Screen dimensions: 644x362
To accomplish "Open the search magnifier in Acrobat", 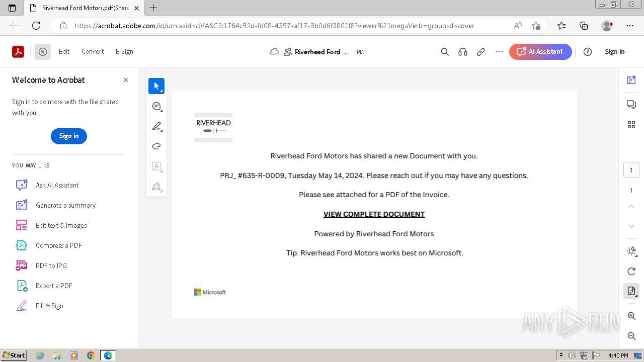I will [445, 52].
